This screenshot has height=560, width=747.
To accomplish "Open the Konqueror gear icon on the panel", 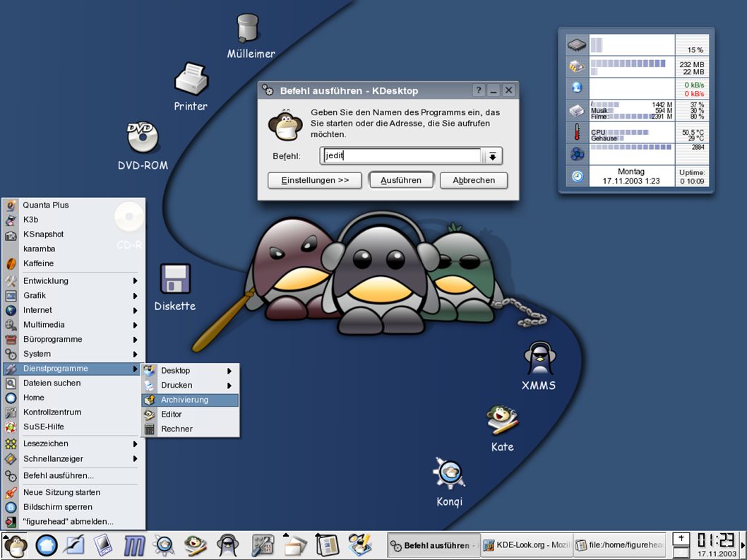I will point(165,546).
